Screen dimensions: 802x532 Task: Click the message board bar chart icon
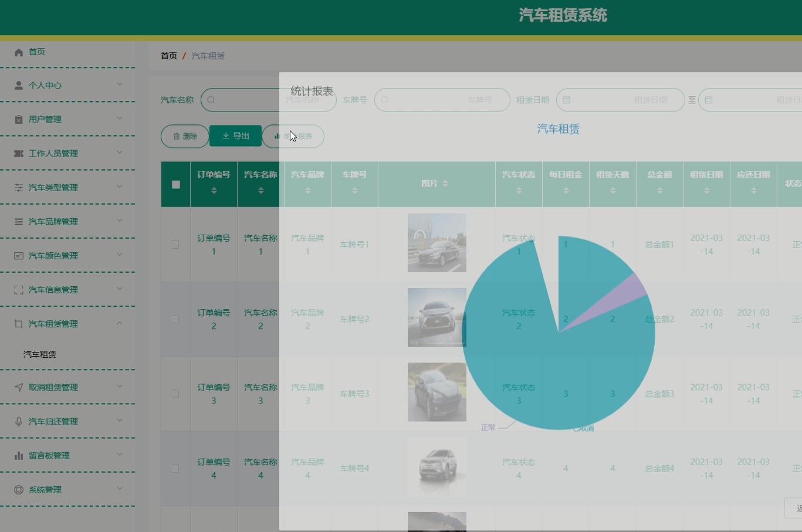pos(19,455)
